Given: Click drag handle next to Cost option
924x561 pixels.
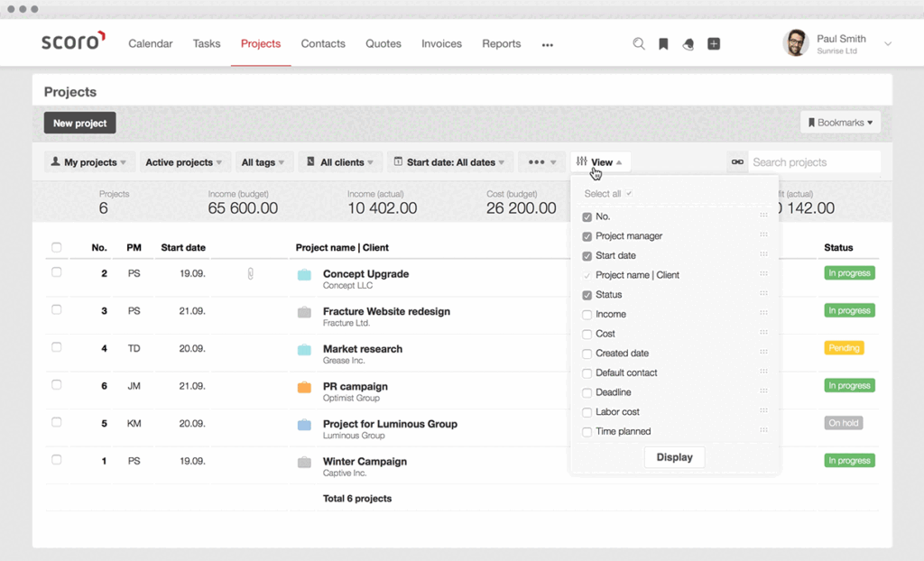Looking at the screenshot, I should coord(763,332).
